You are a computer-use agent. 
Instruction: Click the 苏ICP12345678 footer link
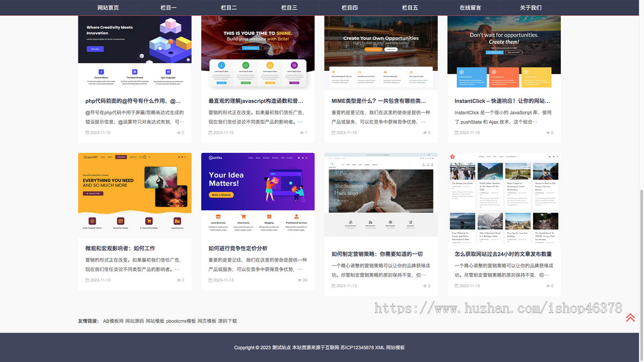tap(357, 348)
